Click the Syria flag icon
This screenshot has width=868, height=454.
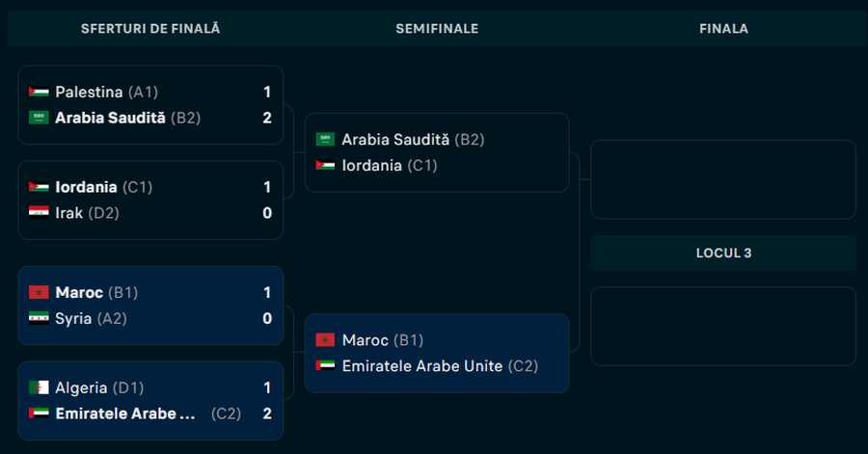point(39,318)
